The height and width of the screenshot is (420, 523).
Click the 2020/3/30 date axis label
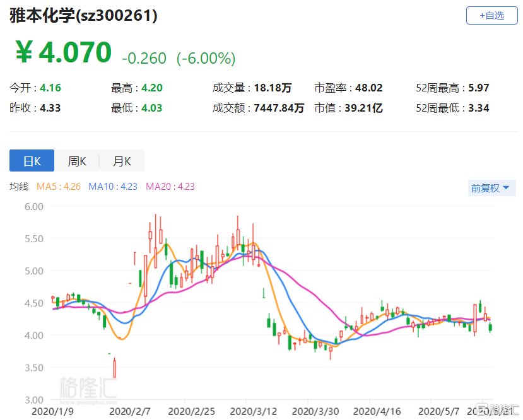pos(315,411)
